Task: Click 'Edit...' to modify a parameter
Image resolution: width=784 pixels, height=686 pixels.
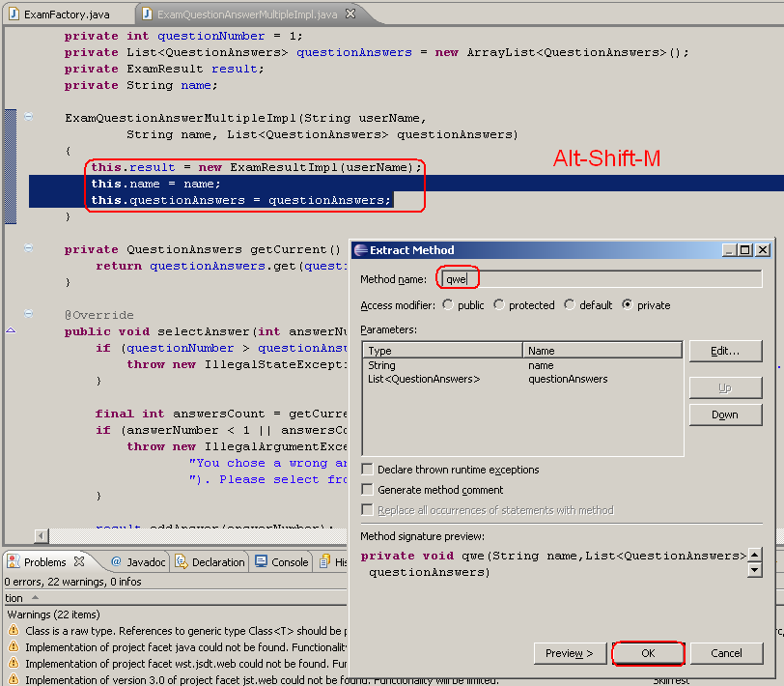Action: click(725, 351)
